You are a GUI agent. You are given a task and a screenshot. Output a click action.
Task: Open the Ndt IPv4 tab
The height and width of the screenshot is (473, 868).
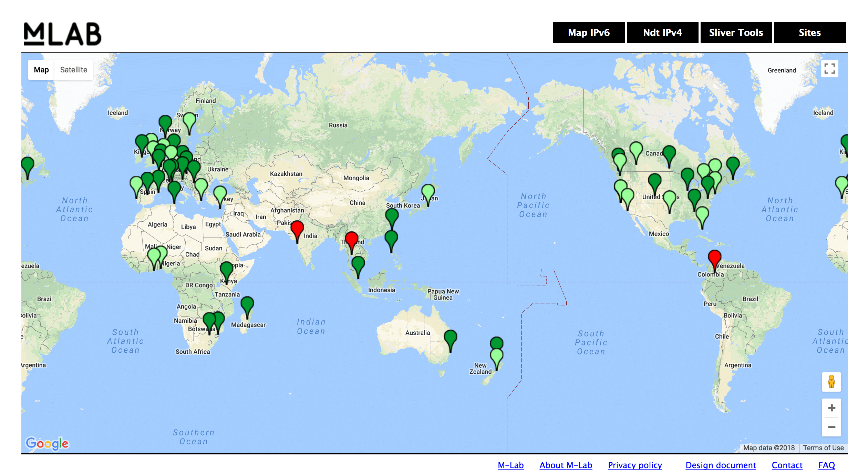pos(662,33)
